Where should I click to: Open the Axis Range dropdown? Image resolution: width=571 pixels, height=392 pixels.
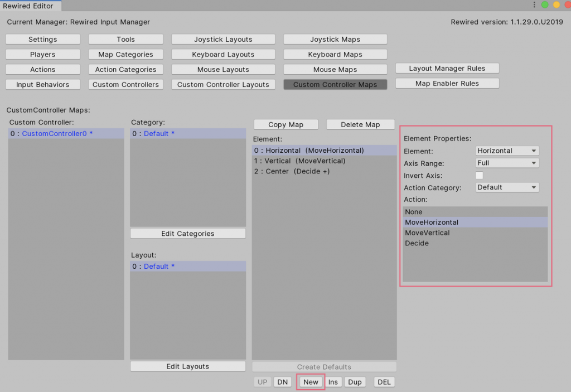[507, 163]
